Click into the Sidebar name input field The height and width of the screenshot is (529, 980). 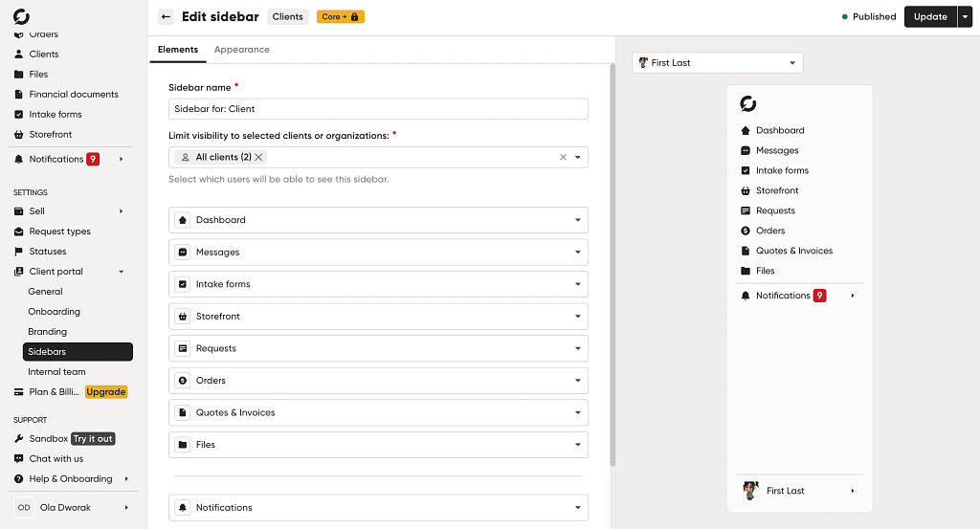click(378, 109)
